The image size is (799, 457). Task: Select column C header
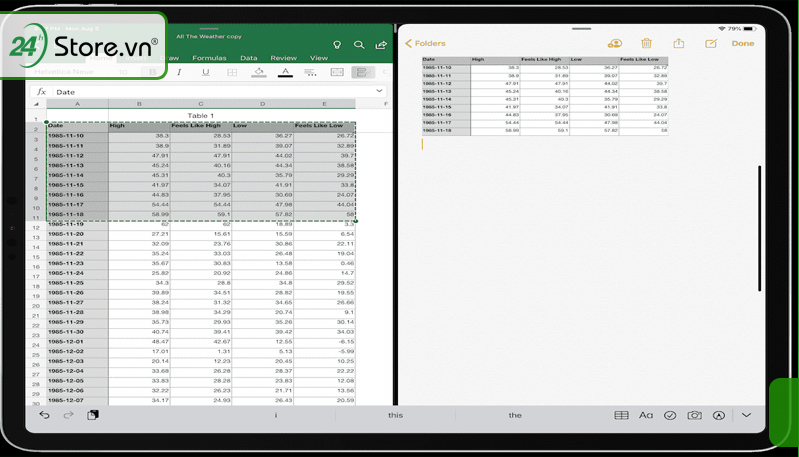tap(201, 104)
